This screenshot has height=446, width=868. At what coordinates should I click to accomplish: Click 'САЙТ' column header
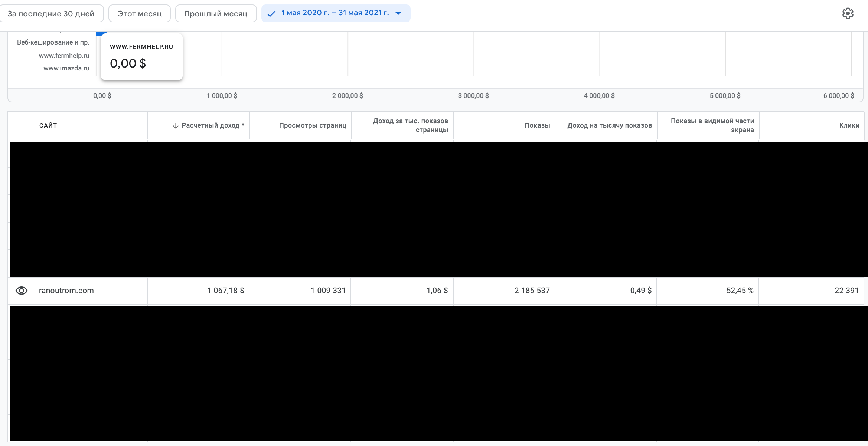pyautogui.click(x=48, y=125)
